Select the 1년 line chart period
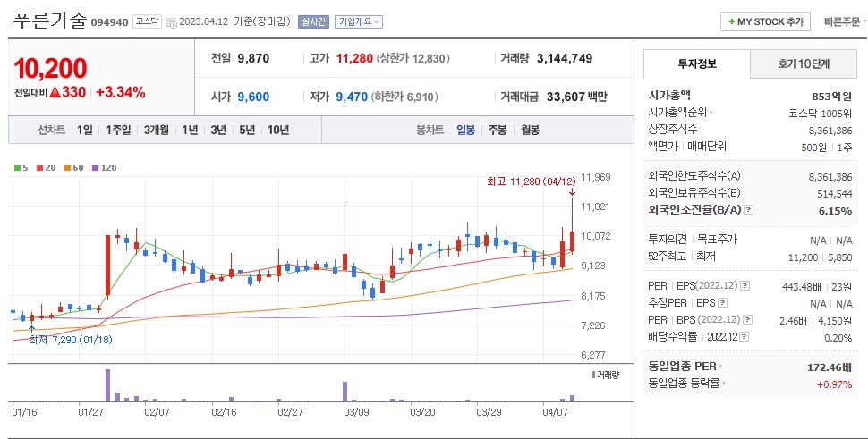 pos(190,130)
